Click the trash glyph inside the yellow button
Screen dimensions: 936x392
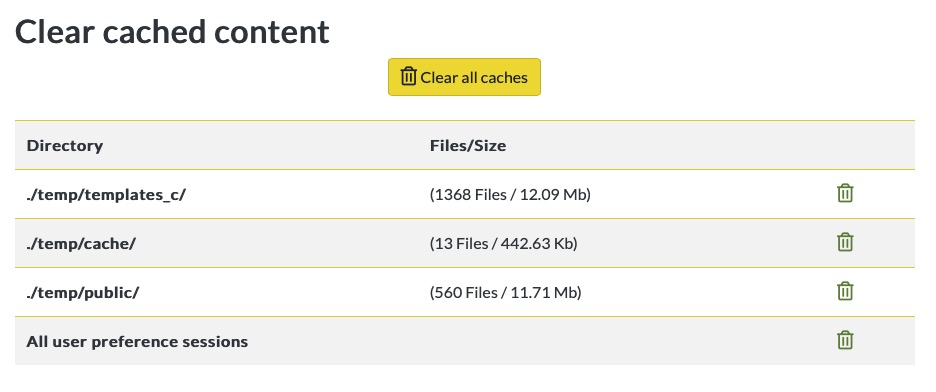pos(408,76)
